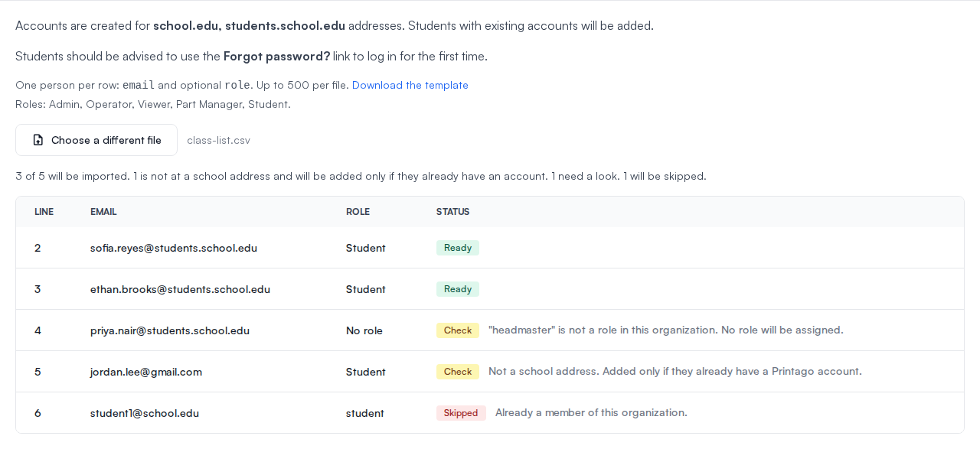Select jordan.lee@gmail.com email cell

146,372
